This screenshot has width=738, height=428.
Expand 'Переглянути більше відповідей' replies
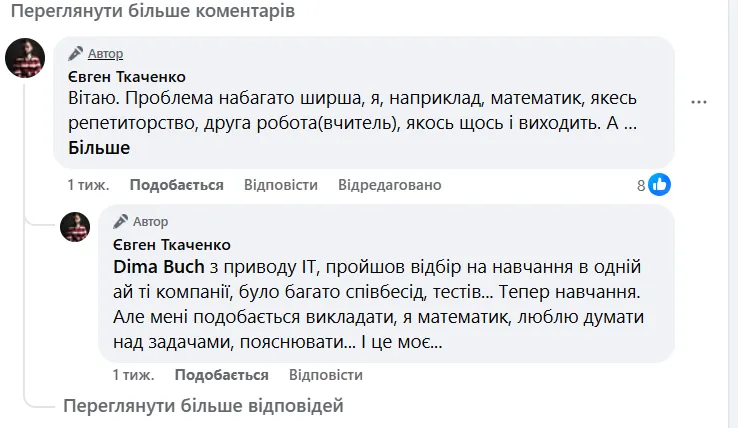[x=203, y=405]
